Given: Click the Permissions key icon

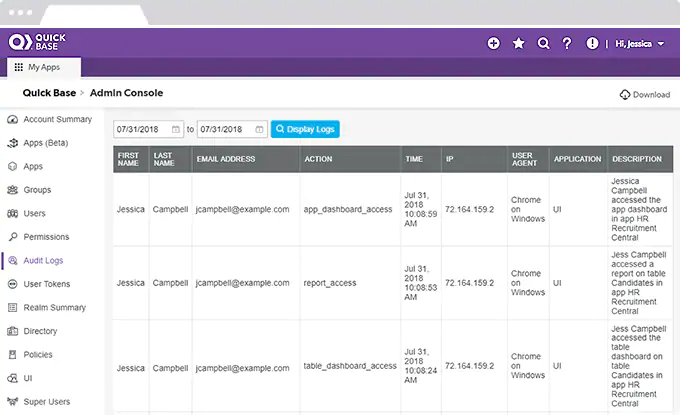Looking at the screenshot, I should 13,237.
